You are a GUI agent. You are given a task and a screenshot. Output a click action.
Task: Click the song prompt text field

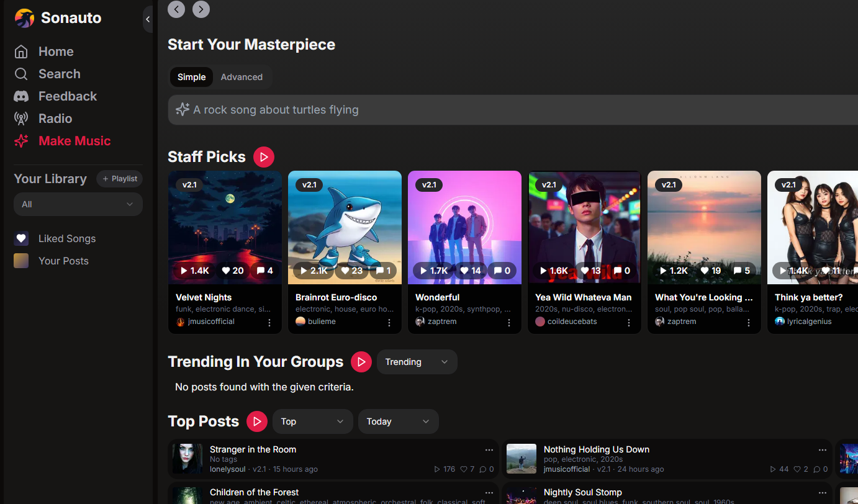coord(509,110)
